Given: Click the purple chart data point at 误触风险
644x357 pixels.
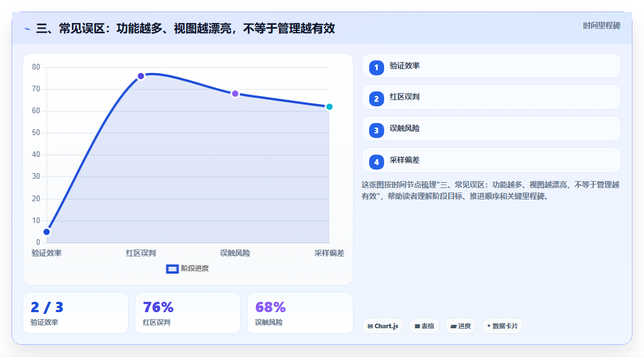Looking at the screenshot, I should [x=235, y=94].
